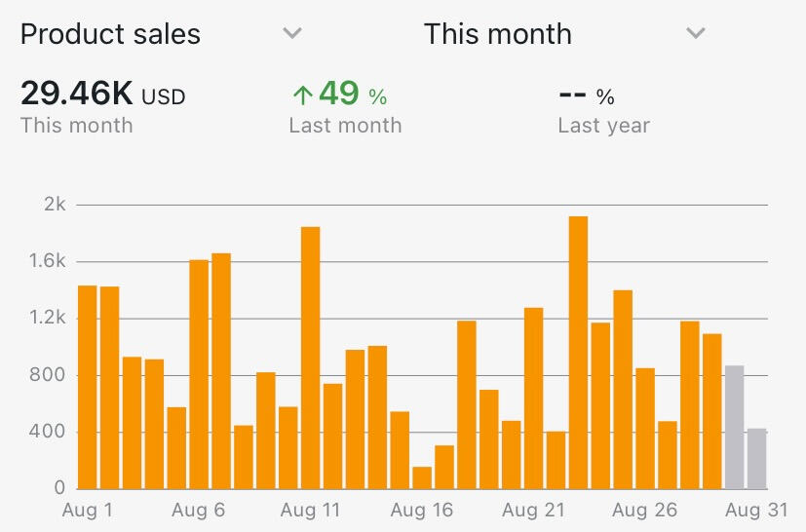
Task: Click the 2k gridline label
Action: pyautogui.click(x=56, y=205)
